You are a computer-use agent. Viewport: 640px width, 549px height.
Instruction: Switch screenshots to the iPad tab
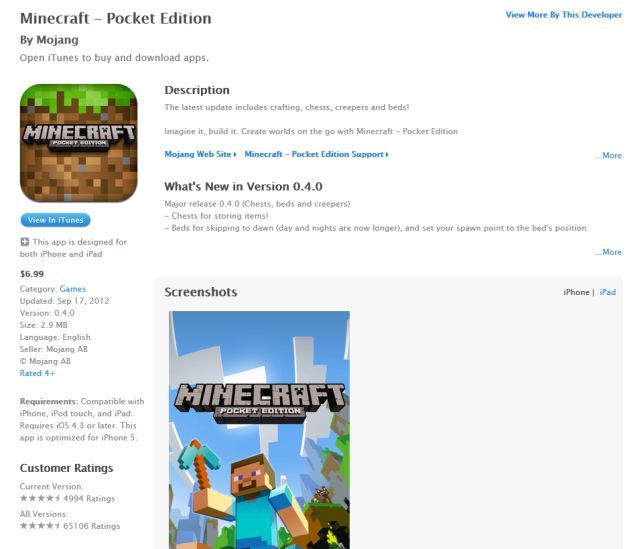[x=608, y=292]
